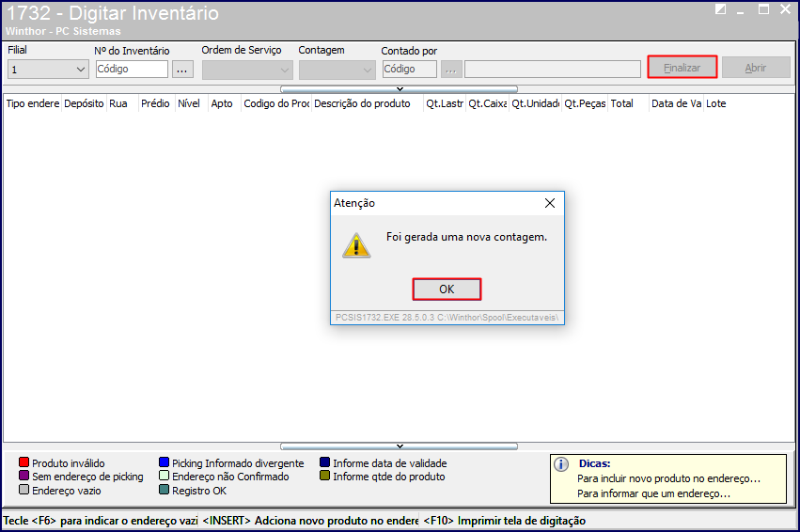Click the Contado por name field
The height and width of the screenshot is (532, 800).
tap(553, 69)
